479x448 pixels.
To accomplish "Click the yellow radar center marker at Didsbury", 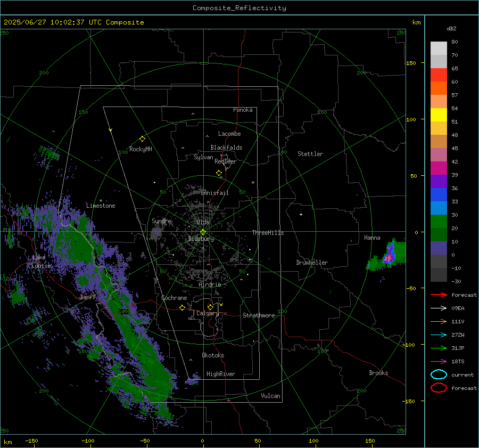I will tap(203, 232).
